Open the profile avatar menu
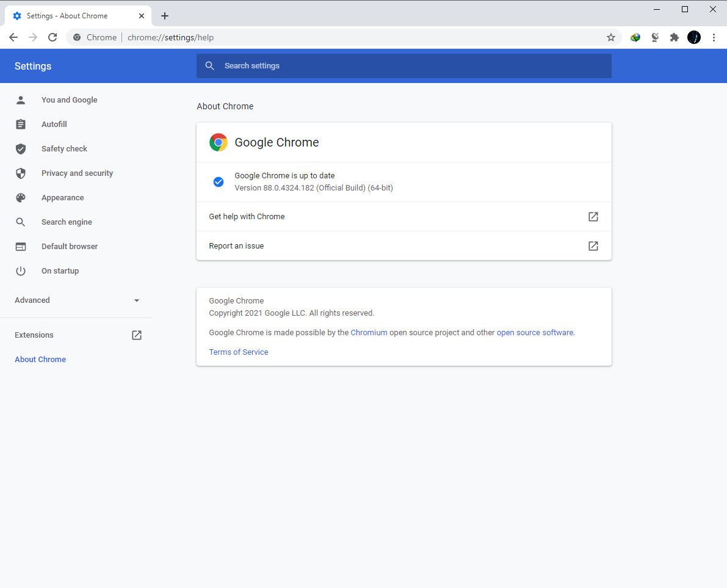 point(693,38)
